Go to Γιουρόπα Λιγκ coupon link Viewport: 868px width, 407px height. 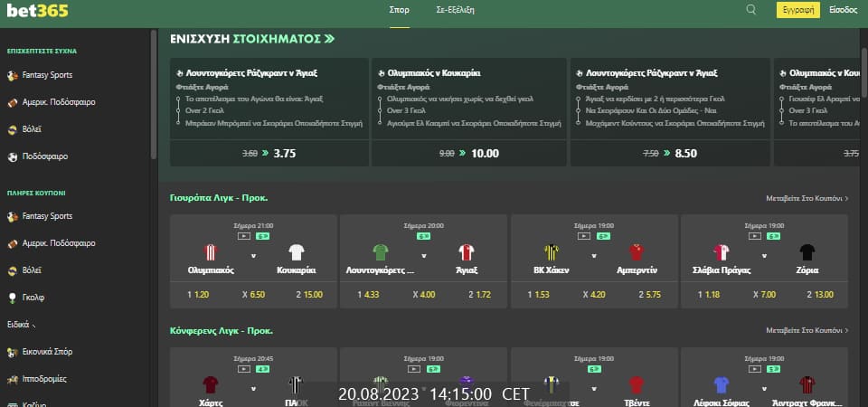coord(807,198)
